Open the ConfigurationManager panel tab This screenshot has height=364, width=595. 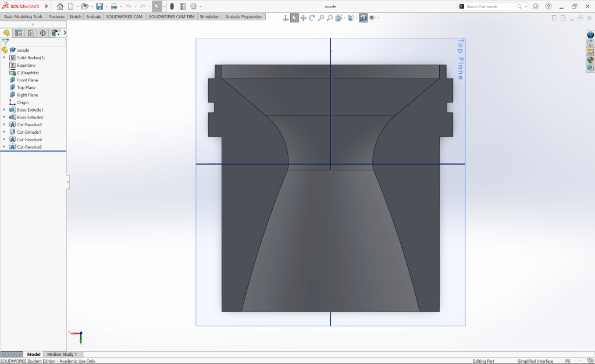(31, 33)
